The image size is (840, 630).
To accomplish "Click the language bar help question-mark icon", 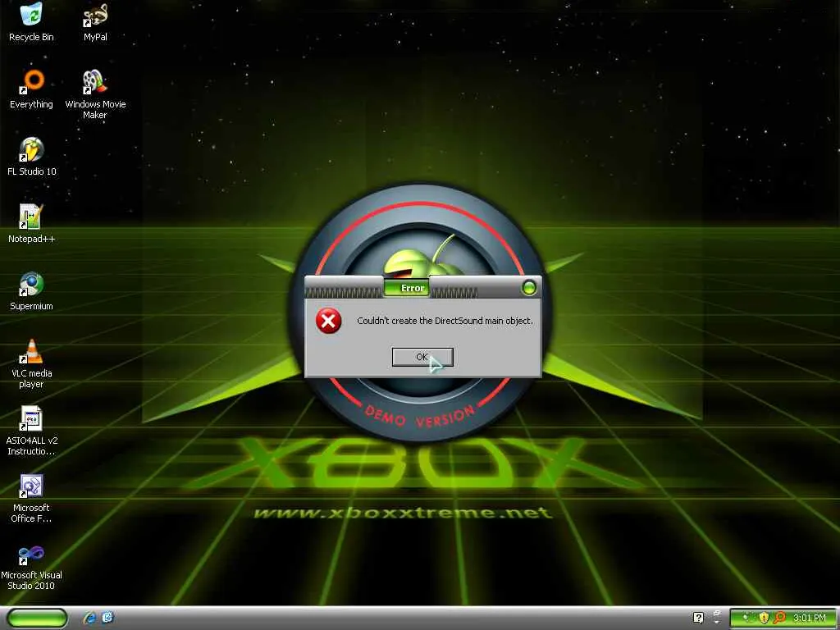I will 698,618.
